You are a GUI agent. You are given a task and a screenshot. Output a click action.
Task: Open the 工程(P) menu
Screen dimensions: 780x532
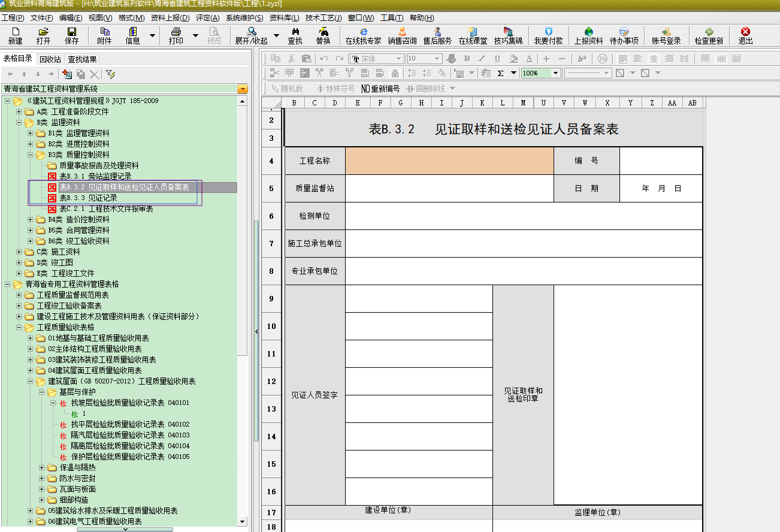(x=13, y=18)
